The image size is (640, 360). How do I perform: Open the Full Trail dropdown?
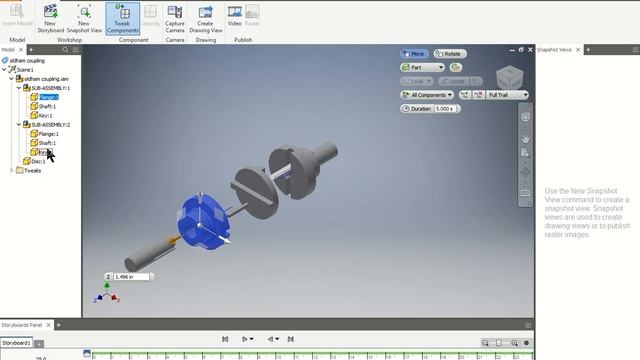(507, 95)
